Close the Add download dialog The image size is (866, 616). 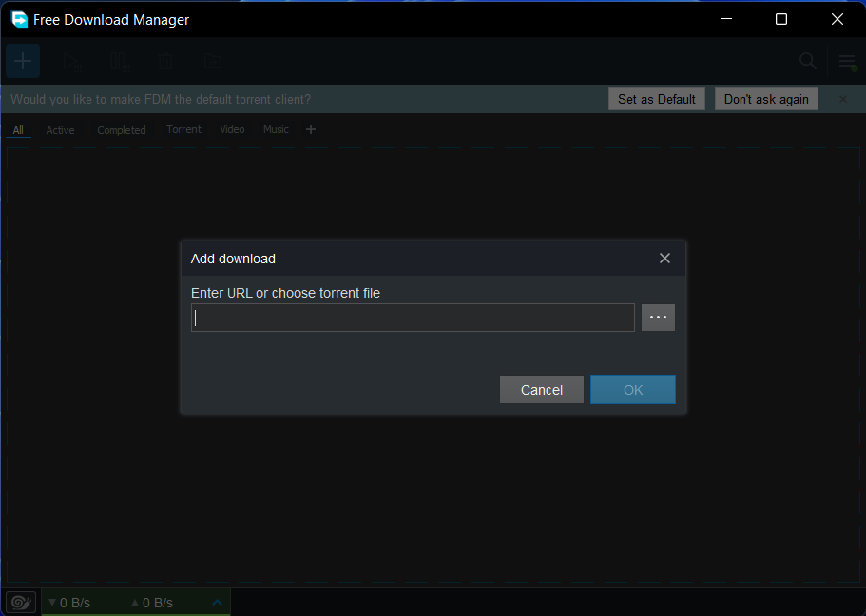click(664, 258)
